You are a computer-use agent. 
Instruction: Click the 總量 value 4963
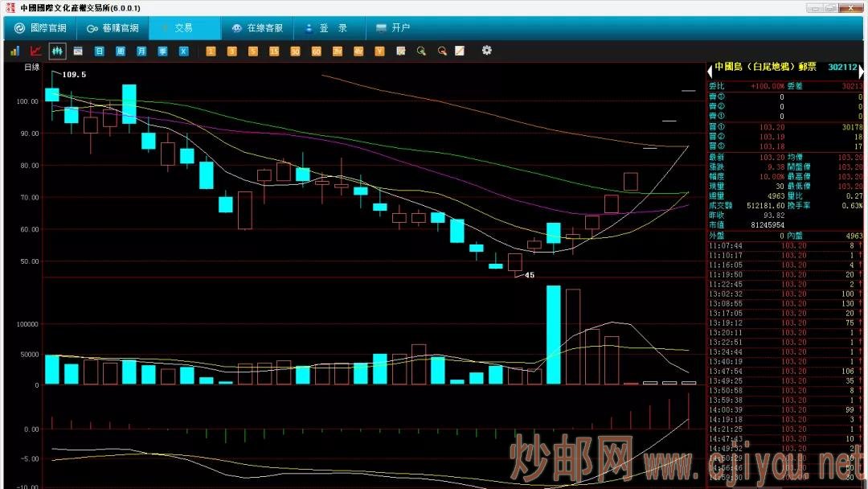776,195
